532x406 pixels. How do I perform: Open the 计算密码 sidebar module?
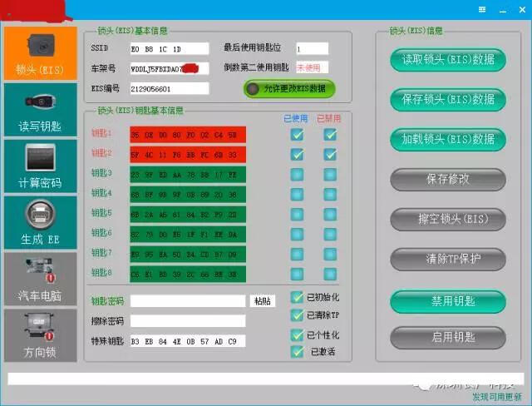click(x=39, y=166)
